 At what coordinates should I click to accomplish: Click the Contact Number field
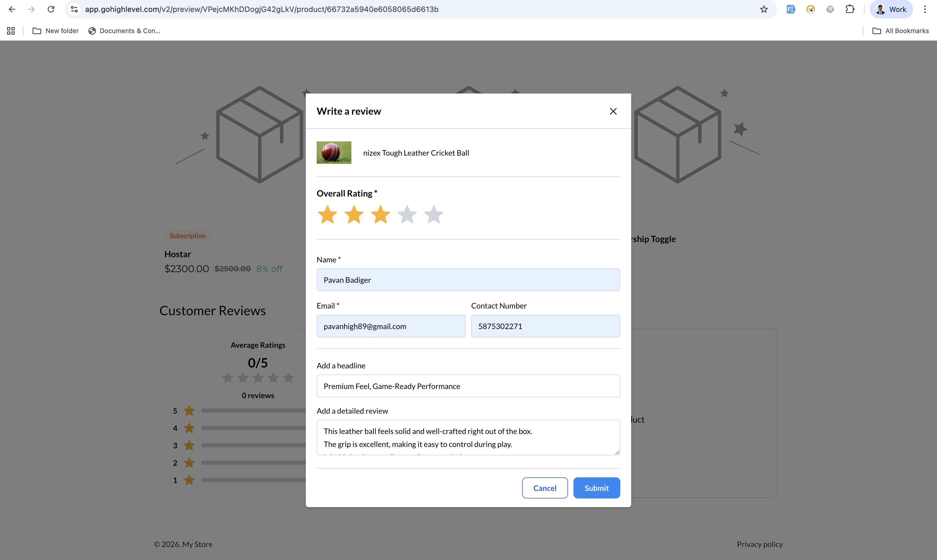tap(545, 326)
